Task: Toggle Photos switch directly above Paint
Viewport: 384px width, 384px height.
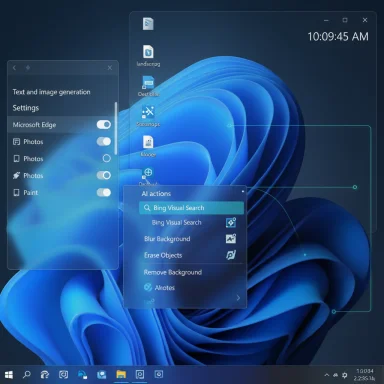Action: pyautogui.click(x=104, y=175)
